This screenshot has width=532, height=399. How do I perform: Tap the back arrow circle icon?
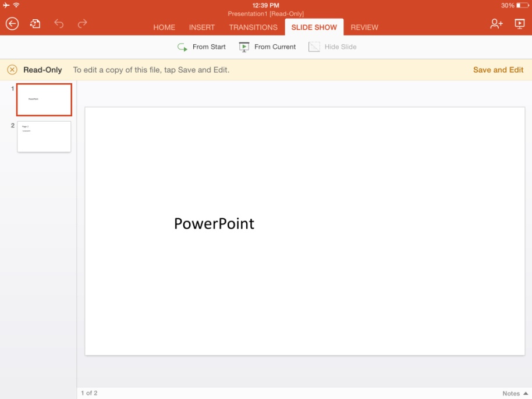pos(12,24)
